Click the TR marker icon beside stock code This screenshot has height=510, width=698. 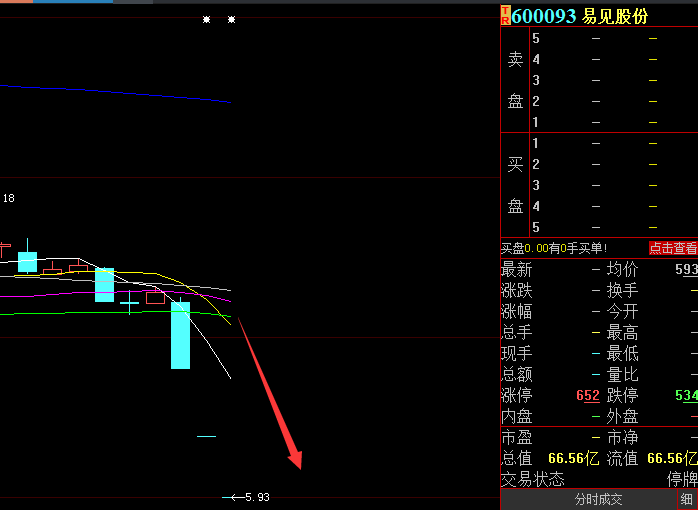tap(505, 15)
